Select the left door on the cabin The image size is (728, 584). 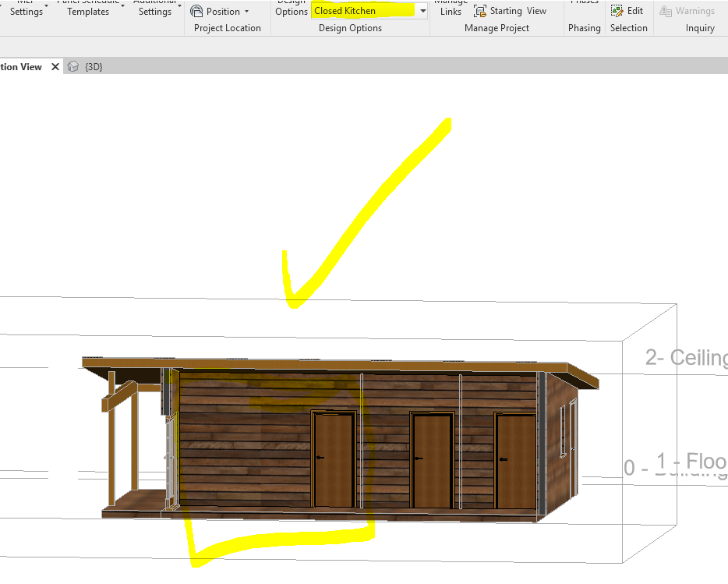[334, 459]
